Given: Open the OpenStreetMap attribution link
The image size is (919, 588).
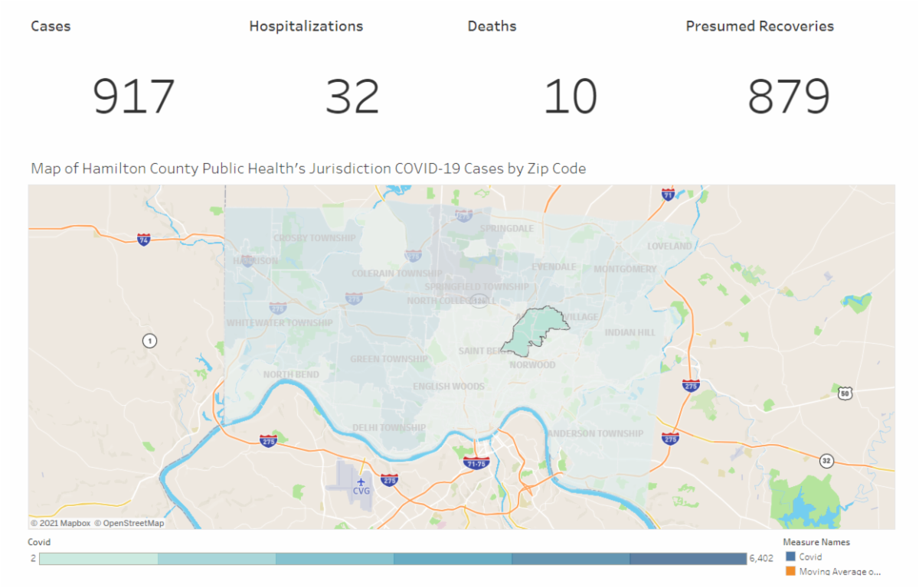Looking at the screenshot, I should (x=129, y=523).
